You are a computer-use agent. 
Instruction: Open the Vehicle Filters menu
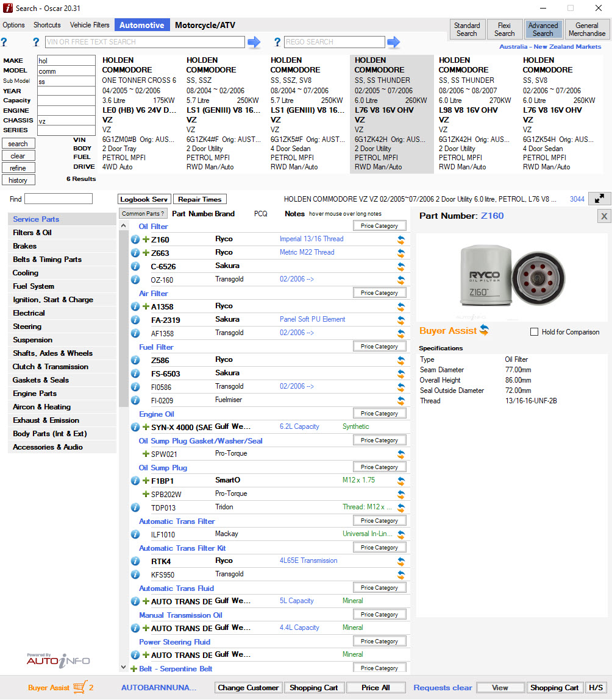tap(90, 25)
